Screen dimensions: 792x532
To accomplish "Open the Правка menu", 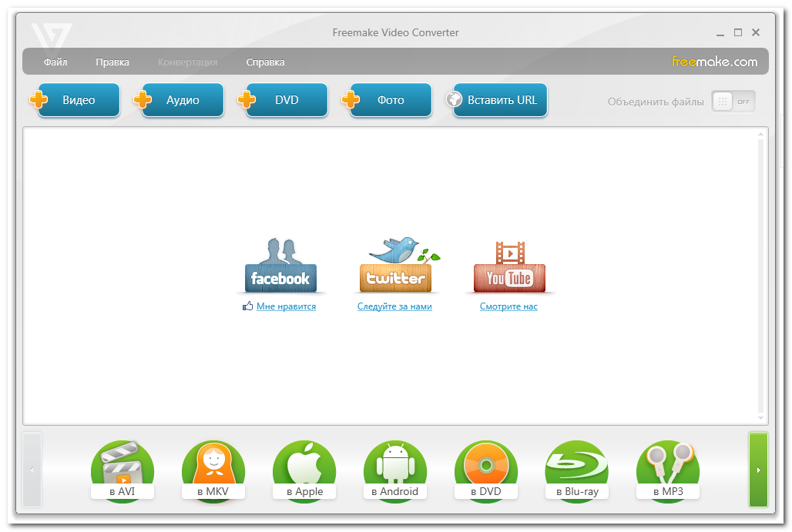I will coord(112,62).
